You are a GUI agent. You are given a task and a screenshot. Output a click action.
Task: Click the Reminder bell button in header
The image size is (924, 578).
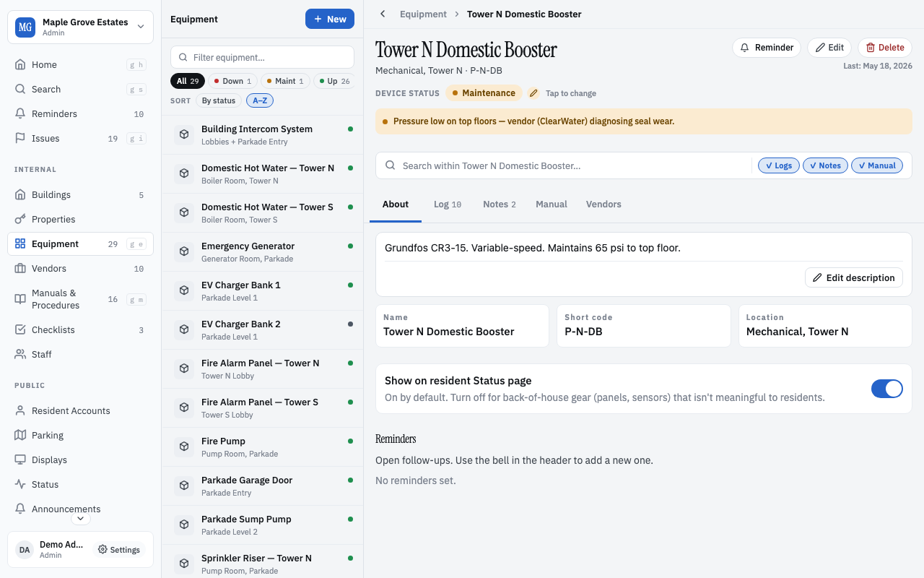click(767, 48)
